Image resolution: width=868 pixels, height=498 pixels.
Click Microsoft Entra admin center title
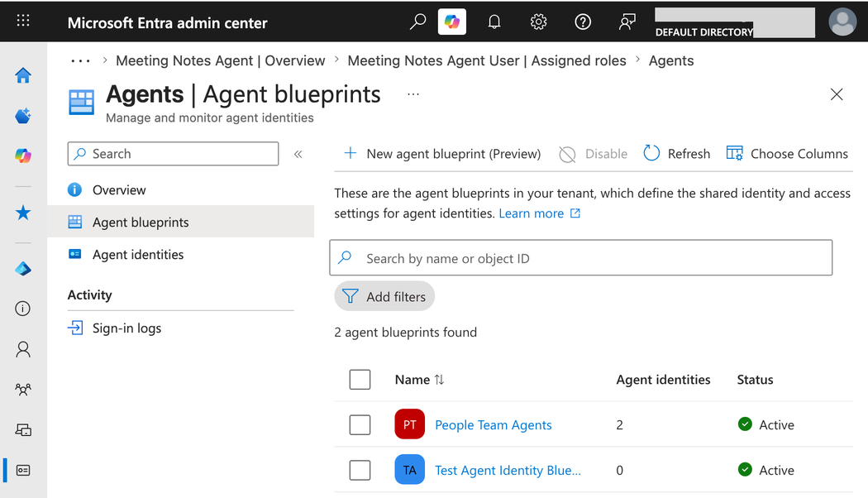coord(167,22)
